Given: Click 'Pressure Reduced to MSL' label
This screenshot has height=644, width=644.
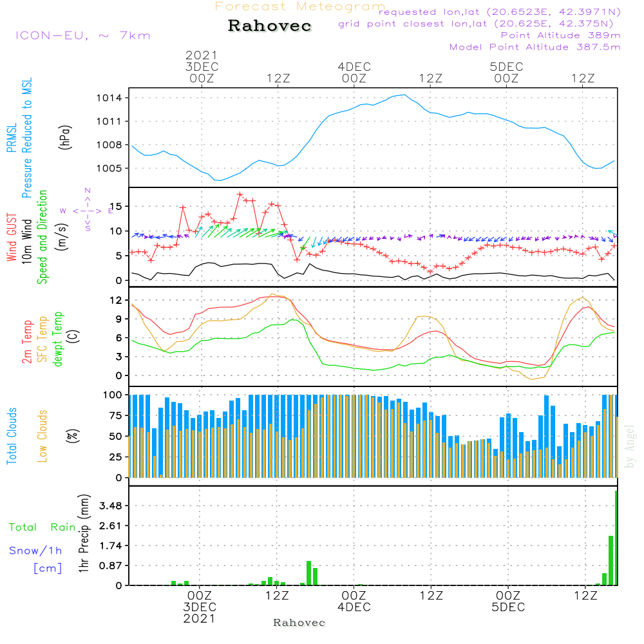Looking at the screenshot, I should coord(26,138).
